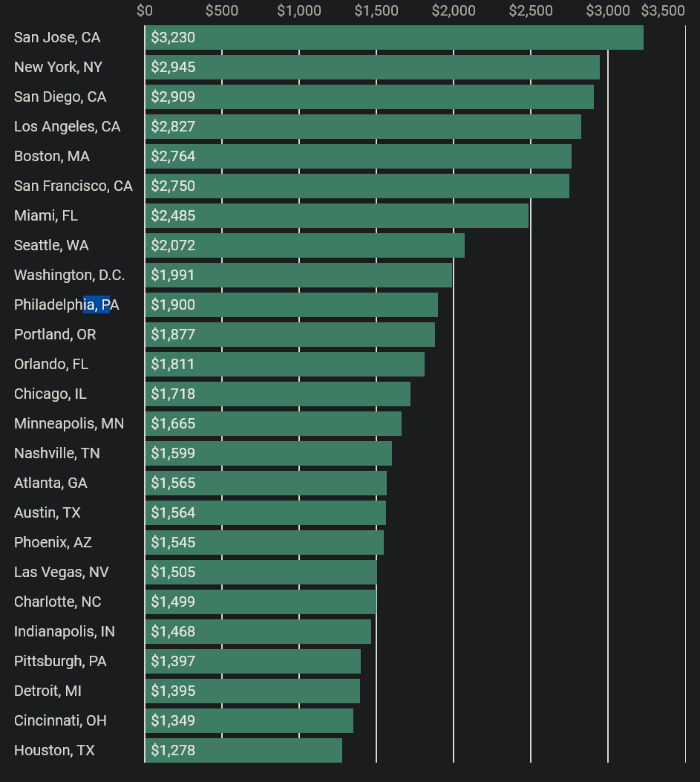This screenshot has width=700, height=782.
Task: Click the $2,750 San Francisco value label
Action: [173, 186]
